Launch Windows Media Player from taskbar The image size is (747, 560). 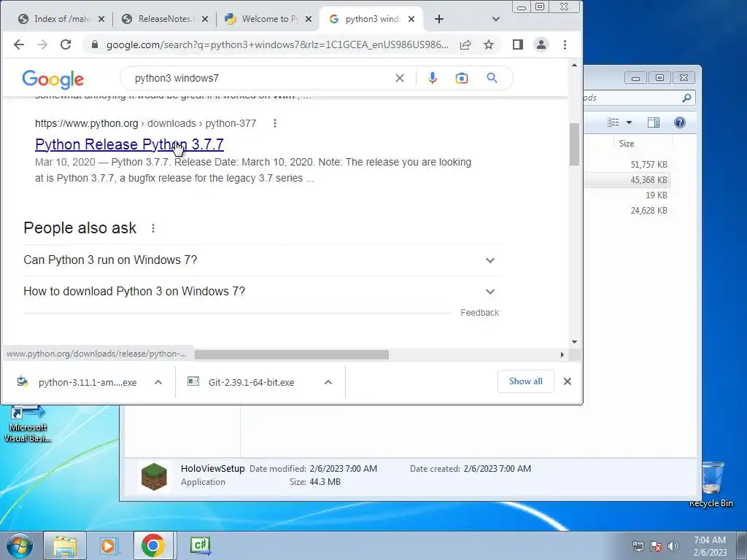click(x=109, y=545)
